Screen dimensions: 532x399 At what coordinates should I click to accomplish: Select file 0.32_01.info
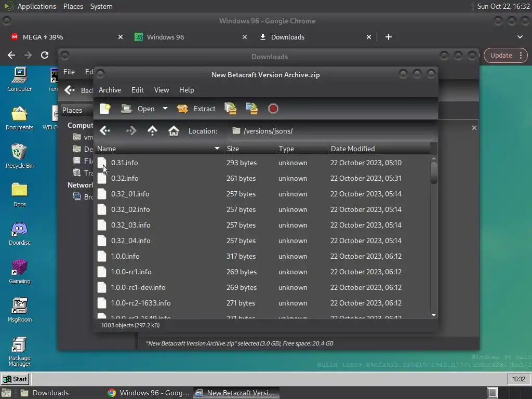(x=262, y=194)
